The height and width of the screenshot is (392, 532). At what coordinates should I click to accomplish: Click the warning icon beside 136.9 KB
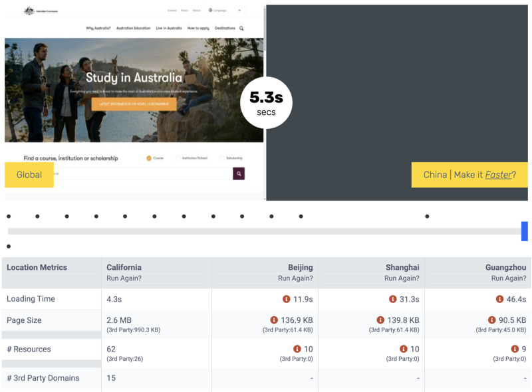coord(274,320)
